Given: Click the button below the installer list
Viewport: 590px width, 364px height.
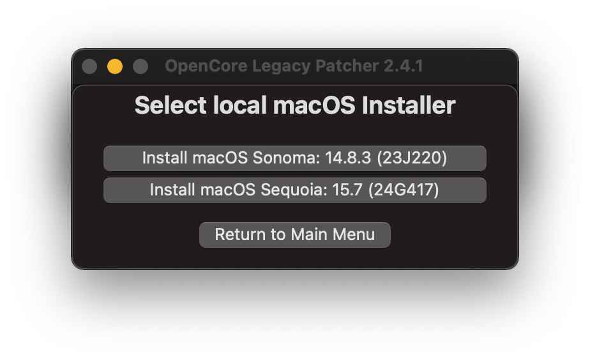Looking at the screenshot, I should coord(294,234).
